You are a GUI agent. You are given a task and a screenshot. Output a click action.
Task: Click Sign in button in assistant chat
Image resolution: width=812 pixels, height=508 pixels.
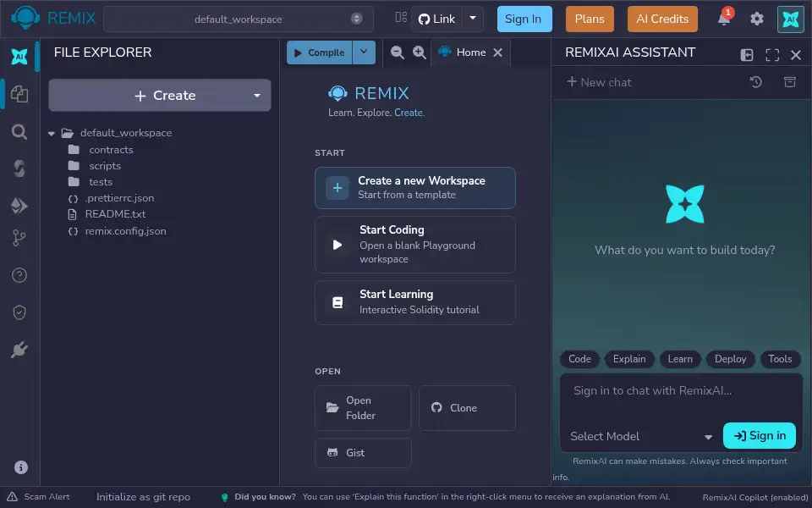(x=760, y=436)
